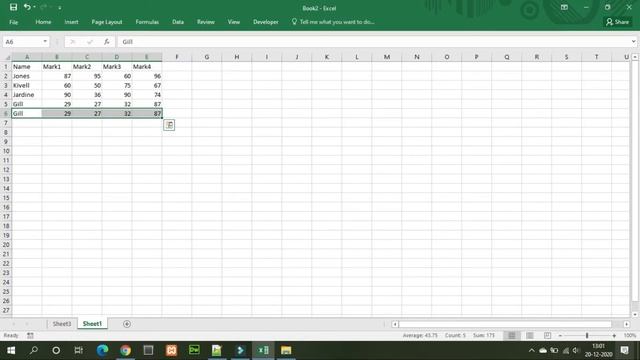Switch to Page Layout view

pos(529,336)
